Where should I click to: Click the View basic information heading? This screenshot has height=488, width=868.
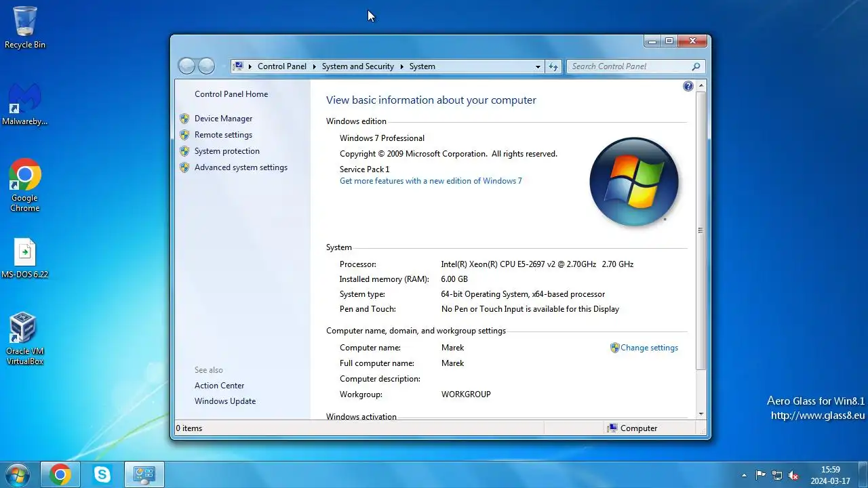click(x=431, y=100)
